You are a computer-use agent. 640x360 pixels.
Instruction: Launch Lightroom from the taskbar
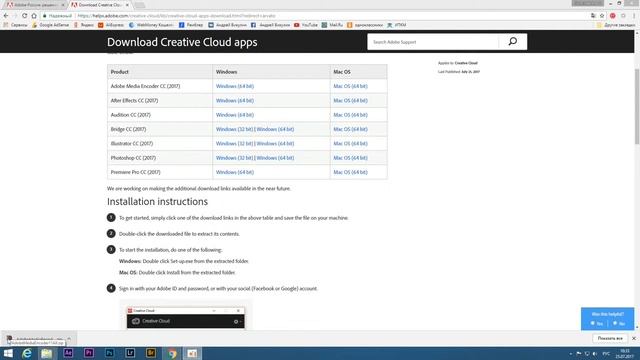130,353
